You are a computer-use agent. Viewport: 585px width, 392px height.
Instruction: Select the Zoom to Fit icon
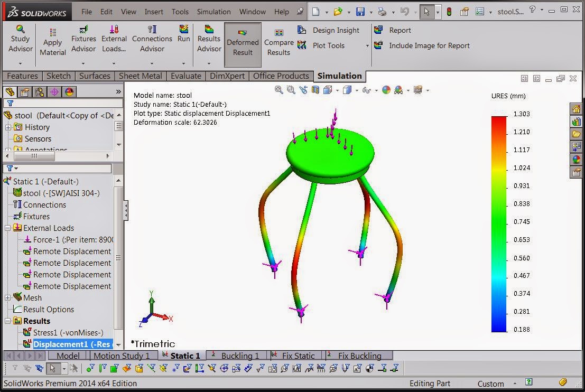pyautogui.click(x=278, y=90)
